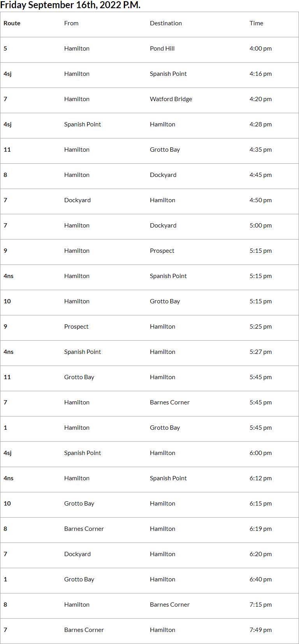Image resolution: width=299 pixels, height=644 pixels.
Task: Click the Friday September 16th heading
Action: pos(70,5)
